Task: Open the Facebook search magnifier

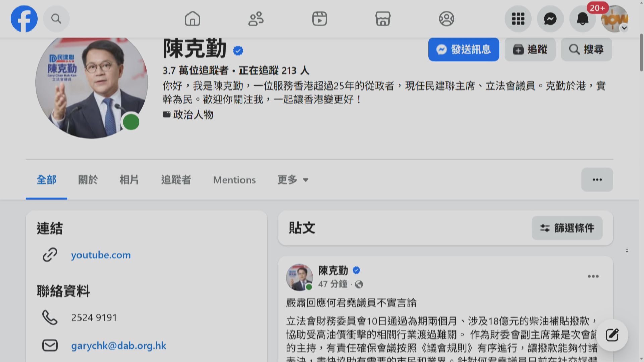Action: point(56,19)
